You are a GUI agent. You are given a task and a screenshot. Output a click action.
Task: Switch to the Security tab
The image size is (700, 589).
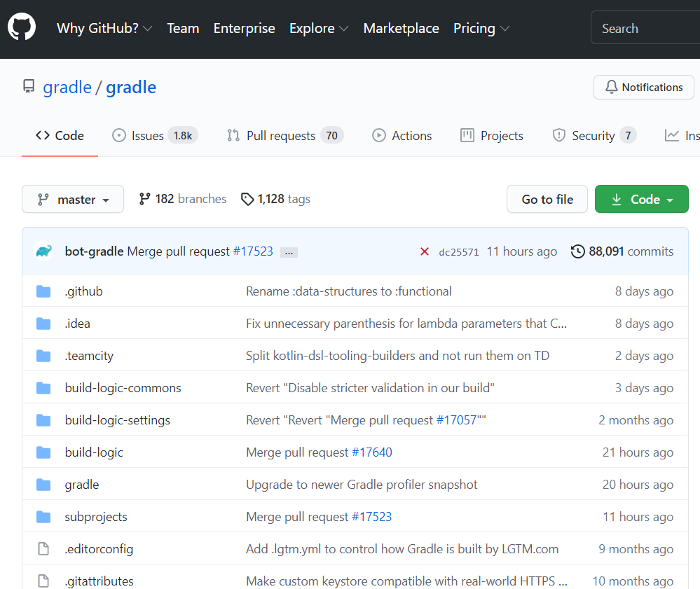coord(594,136)
